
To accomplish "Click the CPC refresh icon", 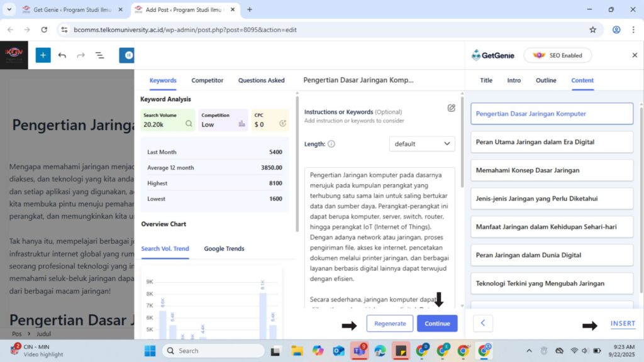I will [282, 124].
